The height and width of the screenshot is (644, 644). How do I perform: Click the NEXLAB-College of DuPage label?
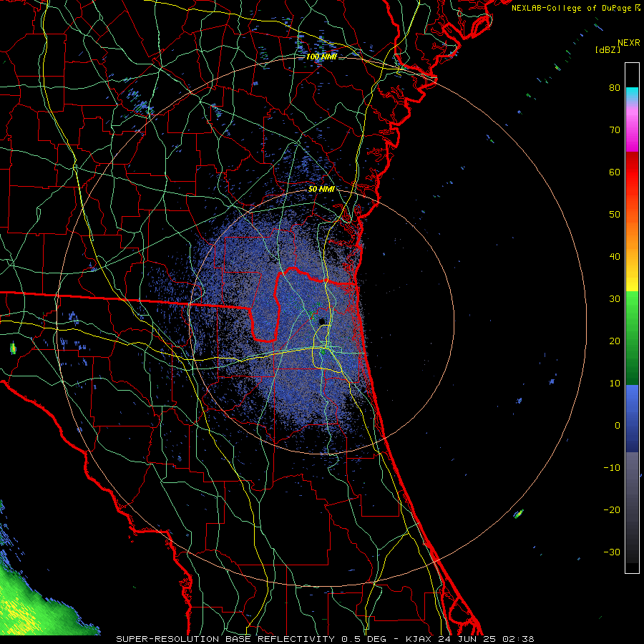pyautogui.click(x=576, y=8)
